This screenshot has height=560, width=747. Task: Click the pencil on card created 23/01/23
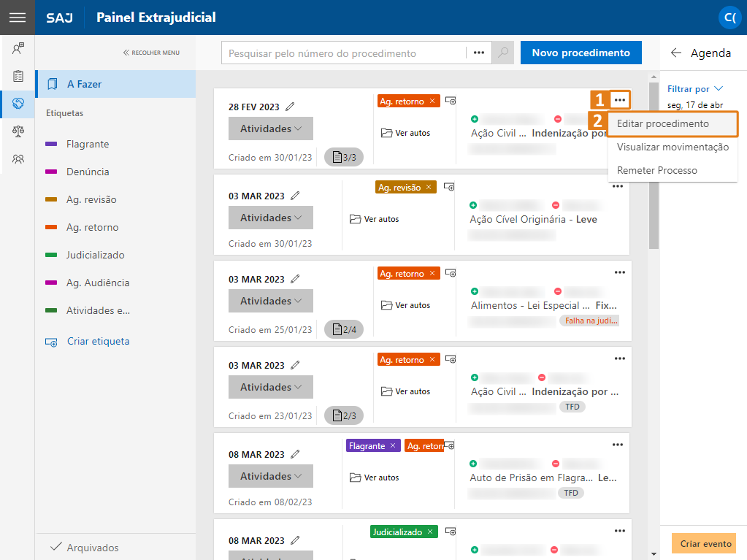coord(295,365)
